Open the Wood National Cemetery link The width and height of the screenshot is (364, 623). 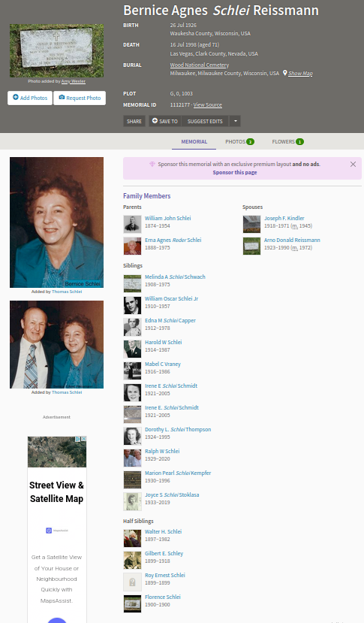[x=200, y=65]
